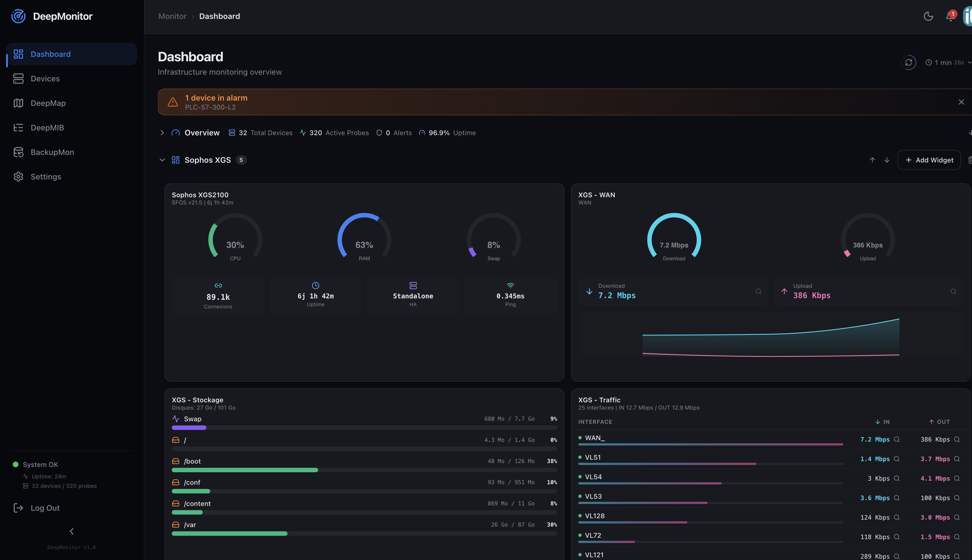This screenshot has height=560, width=972.
Task: Open notifications via the bell icon
Action: point(950,17)
